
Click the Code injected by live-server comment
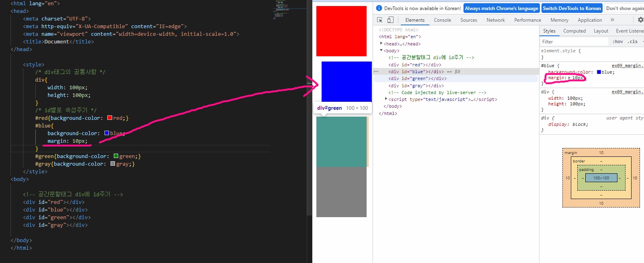pyautogui.click(x=437, y=92)
